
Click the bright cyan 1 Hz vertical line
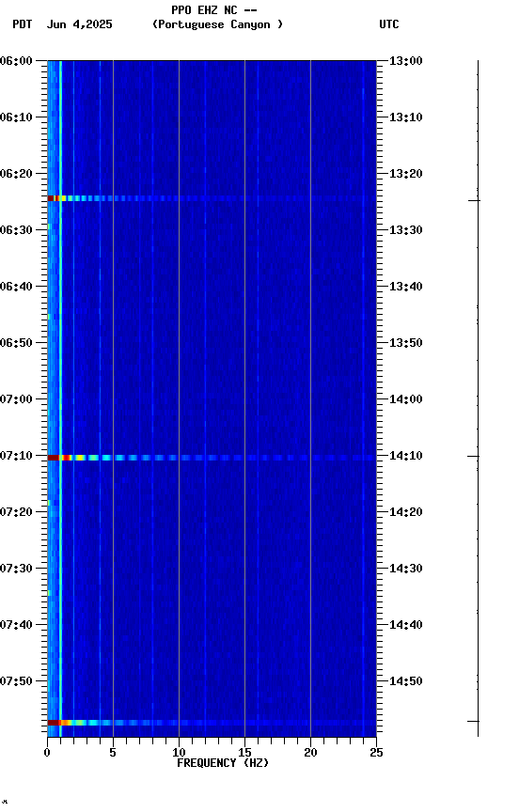coord(60,398)
